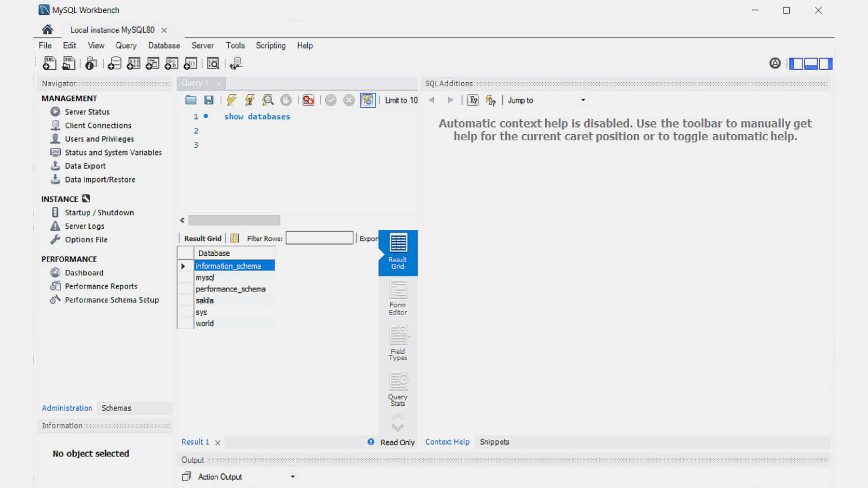Toggle the auto-commit mode button
The image size is (868, 488).
pyautogui.click(x=367, y=100)
